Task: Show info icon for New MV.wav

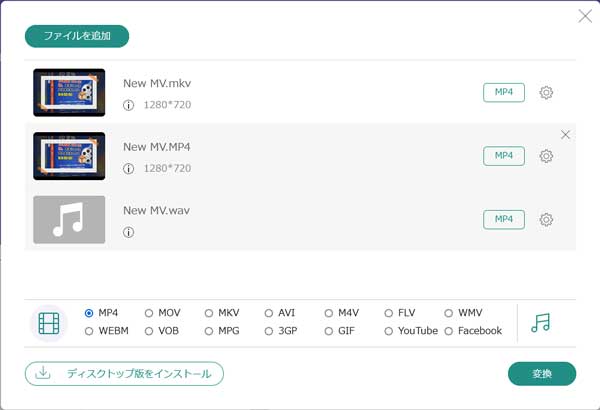Action: tap(128, 233)
